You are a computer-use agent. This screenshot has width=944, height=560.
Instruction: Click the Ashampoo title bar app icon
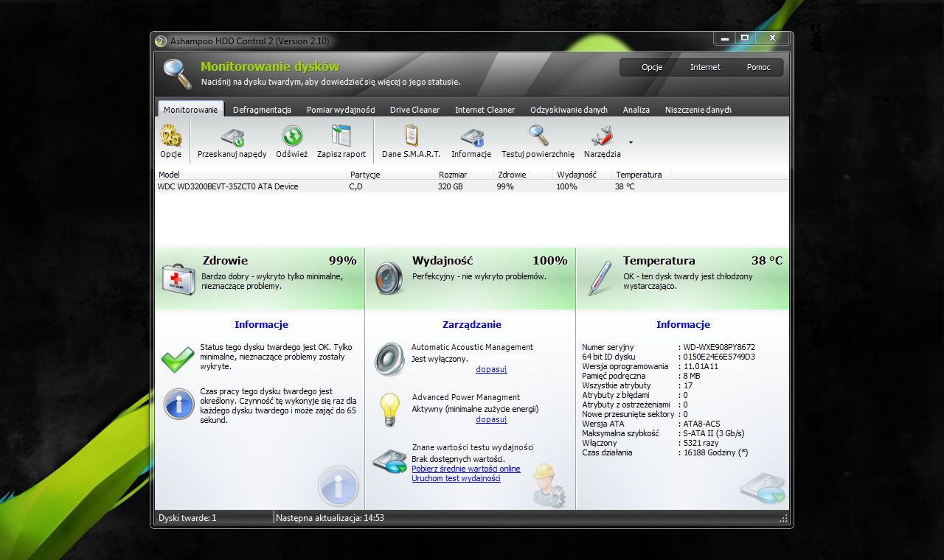(161, 41)
